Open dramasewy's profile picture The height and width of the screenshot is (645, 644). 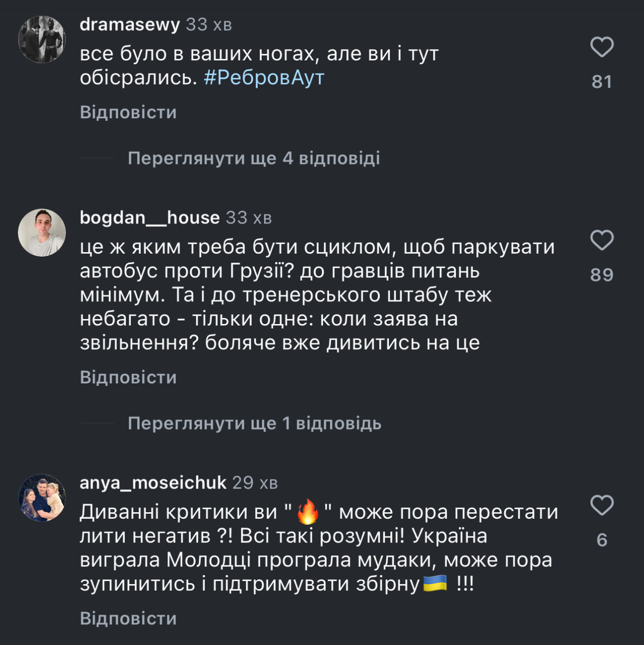pos(42,39)
